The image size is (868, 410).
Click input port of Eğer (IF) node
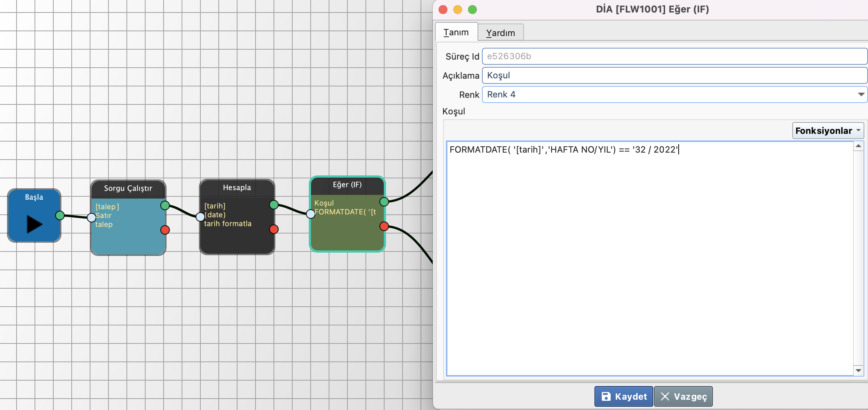click(311, 214)
